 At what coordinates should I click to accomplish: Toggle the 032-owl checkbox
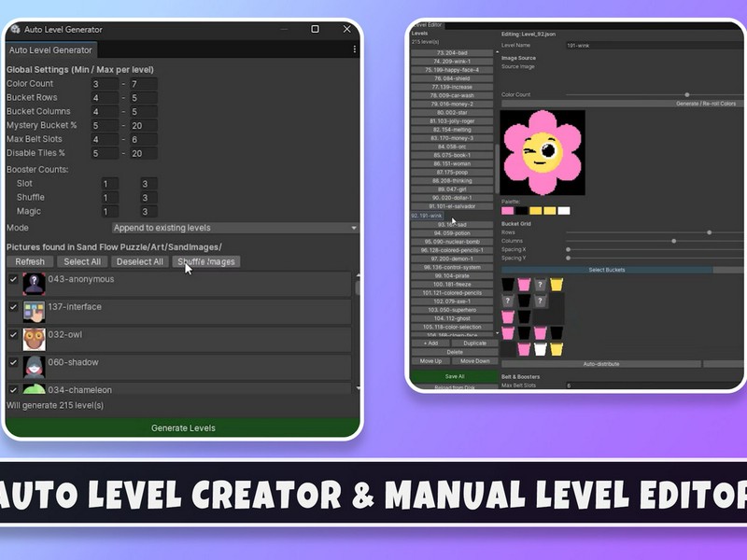pyautogui.click(x=13, y=335)
